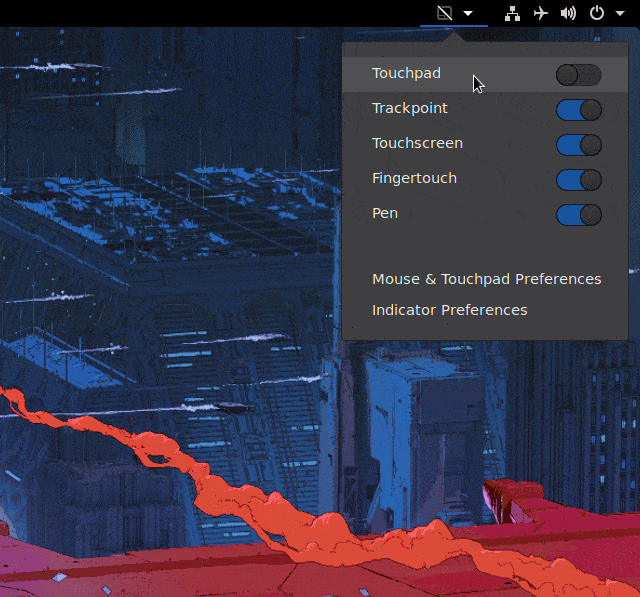
Task: Select the Pen menu entry label
Action: pyautogui.click(x=385, y=213)
